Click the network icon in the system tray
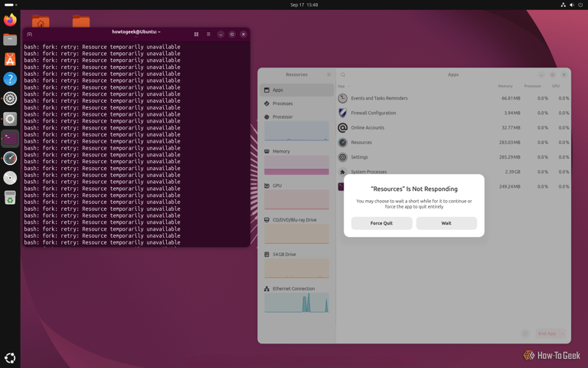 tap(563, 5)
